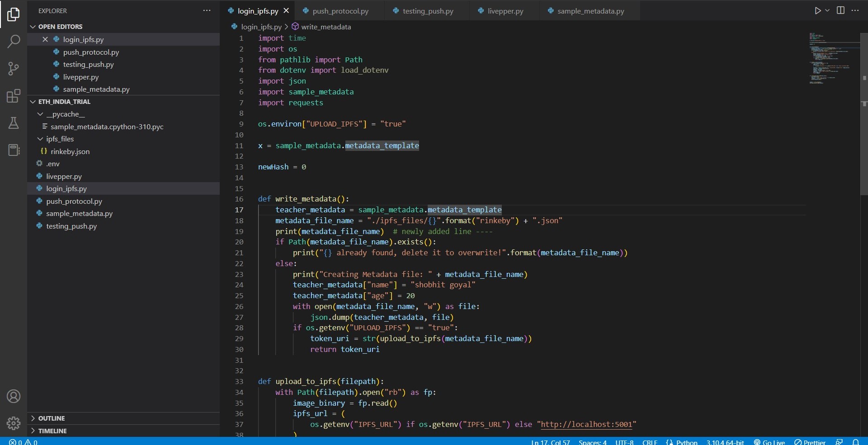The image size is (868, 445).
Task: Split the editor to the right
Action: (840, 11)
